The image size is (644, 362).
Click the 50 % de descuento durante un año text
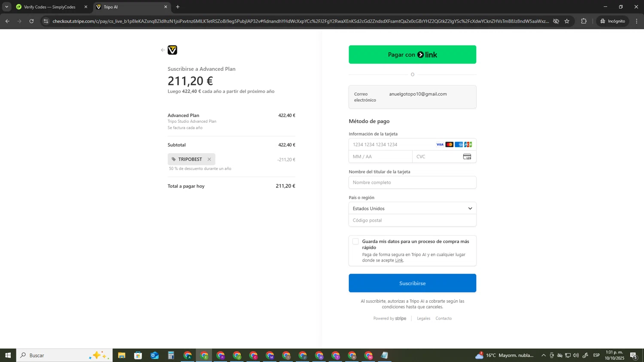(x=200, y=169)
